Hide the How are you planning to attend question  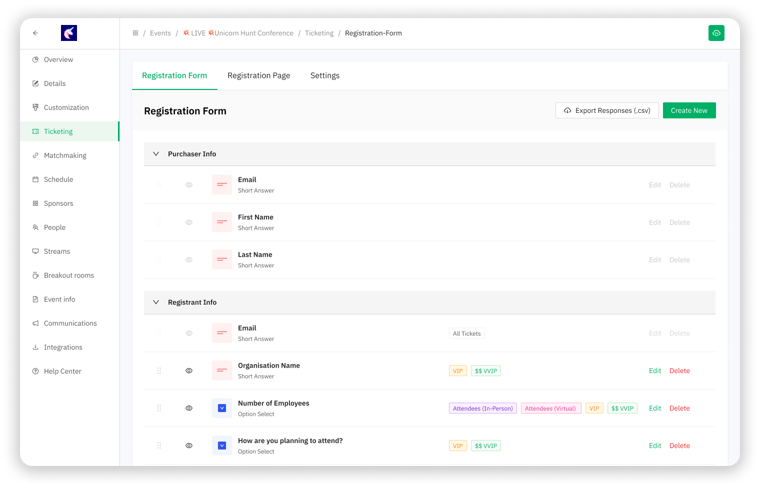(x=189, y=446)
